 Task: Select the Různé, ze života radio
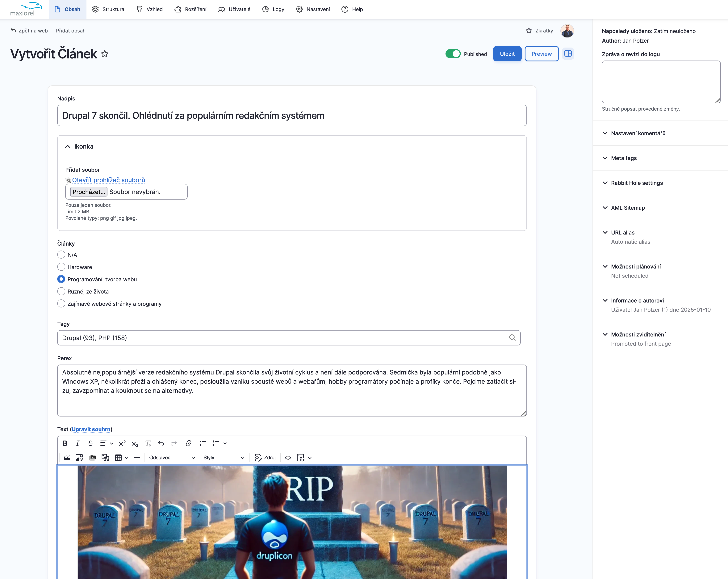[61, 291]
